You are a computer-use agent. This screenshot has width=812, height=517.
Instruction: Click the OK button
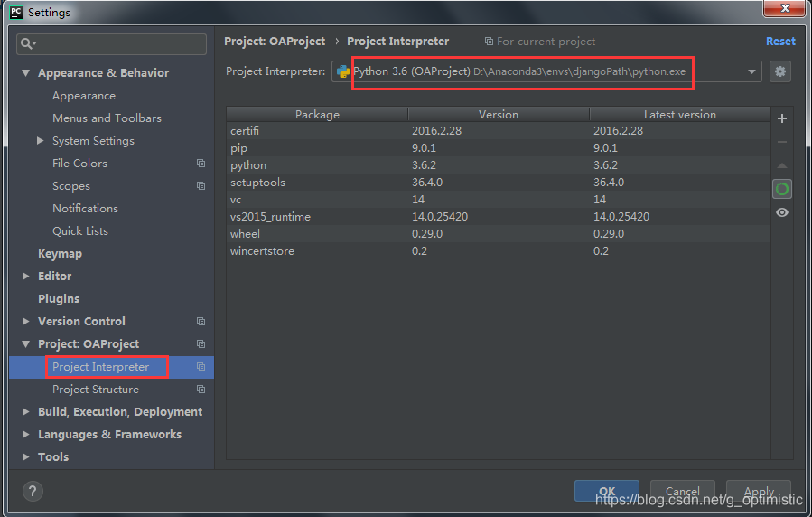coord(607,491)
